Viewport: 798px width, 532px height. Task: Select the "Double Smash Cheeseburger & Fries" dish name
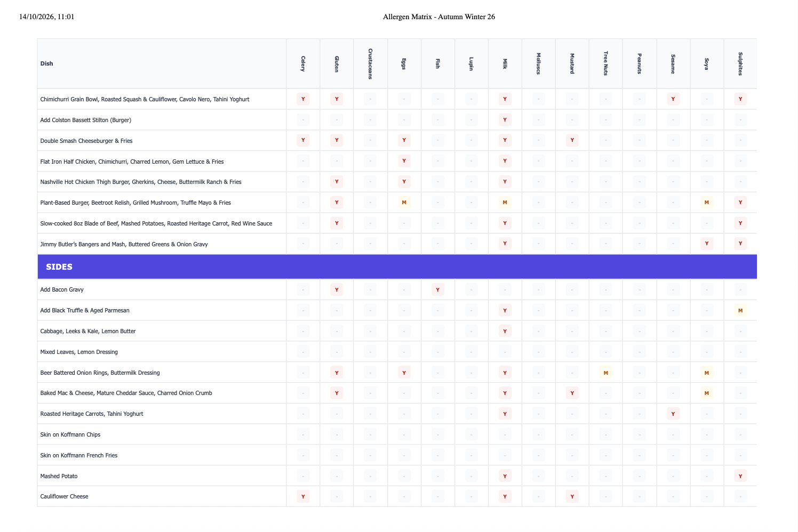(86, 141)
